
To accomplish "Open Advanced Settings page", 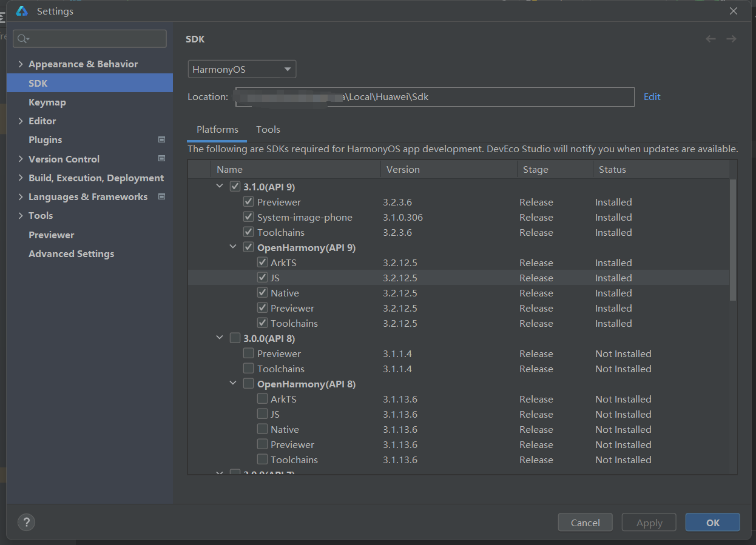I will coord(71,254).
